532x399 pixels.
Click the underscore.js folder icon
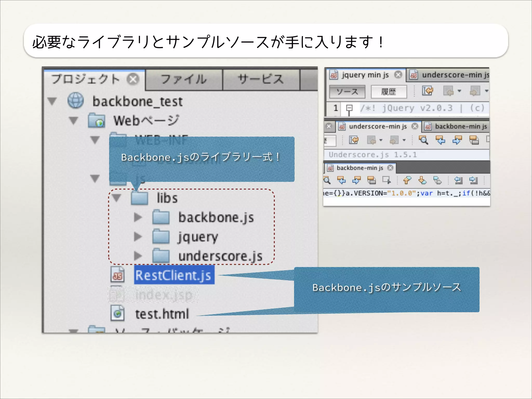click(161, 256)
